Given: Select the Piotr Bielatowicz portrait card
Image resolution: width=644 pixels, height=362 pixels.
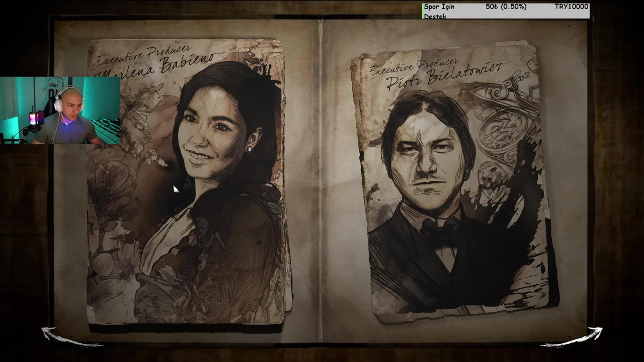Looking at the screenshot, I should click(x=454, y=181).
